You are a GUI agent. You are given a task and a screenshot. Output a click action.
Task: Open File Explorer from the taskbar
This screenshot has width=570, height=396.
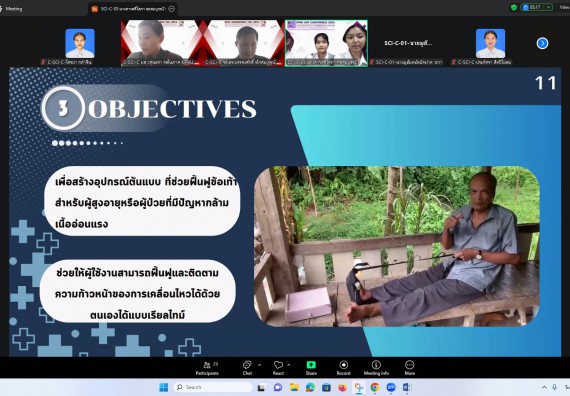click(294, 388)
